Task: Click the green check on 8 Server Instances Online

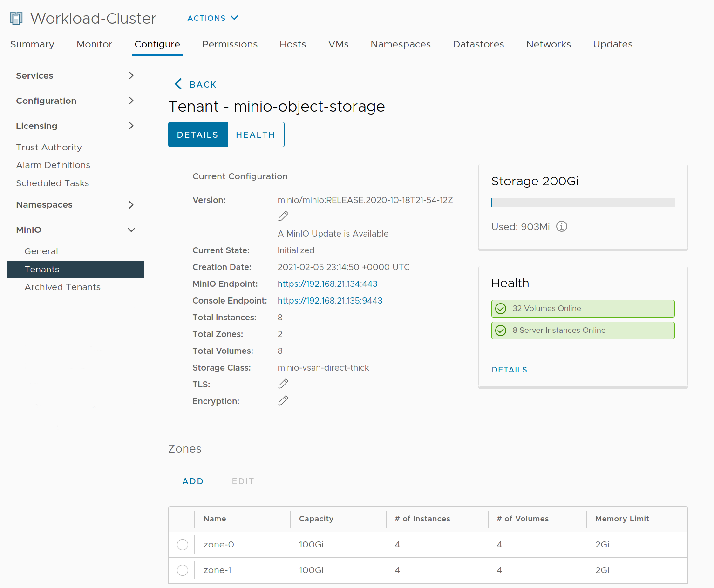Action: [x=501, y=330]
